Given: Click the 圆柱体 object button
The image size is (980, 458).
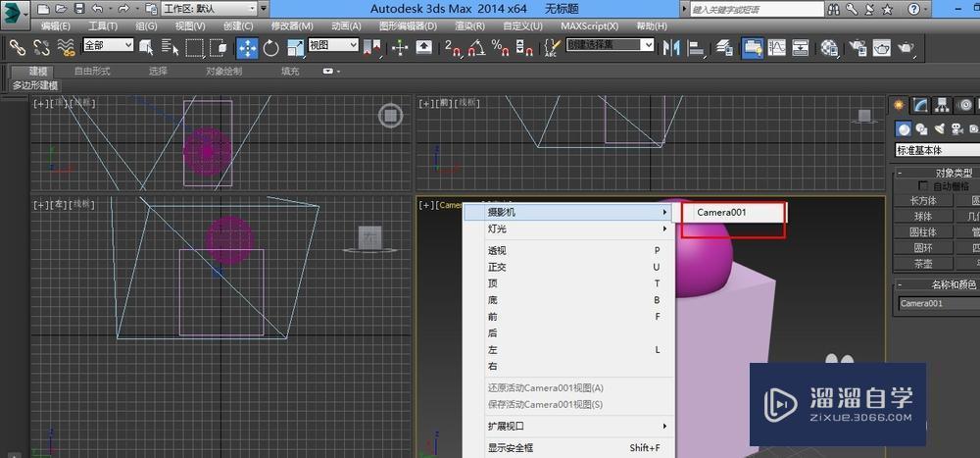Looking at the screenshot, I should point(923,231).
